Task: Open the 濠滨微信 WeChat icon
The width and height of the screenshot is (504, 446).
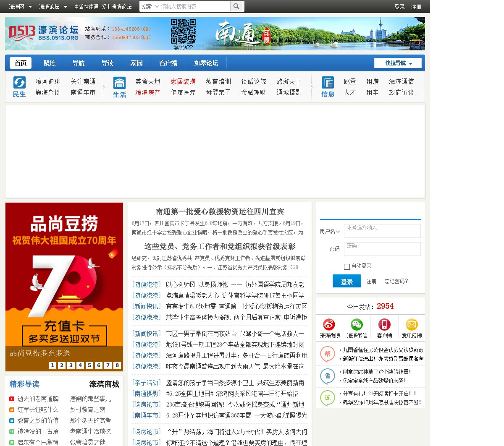Action: coord(357,325)
